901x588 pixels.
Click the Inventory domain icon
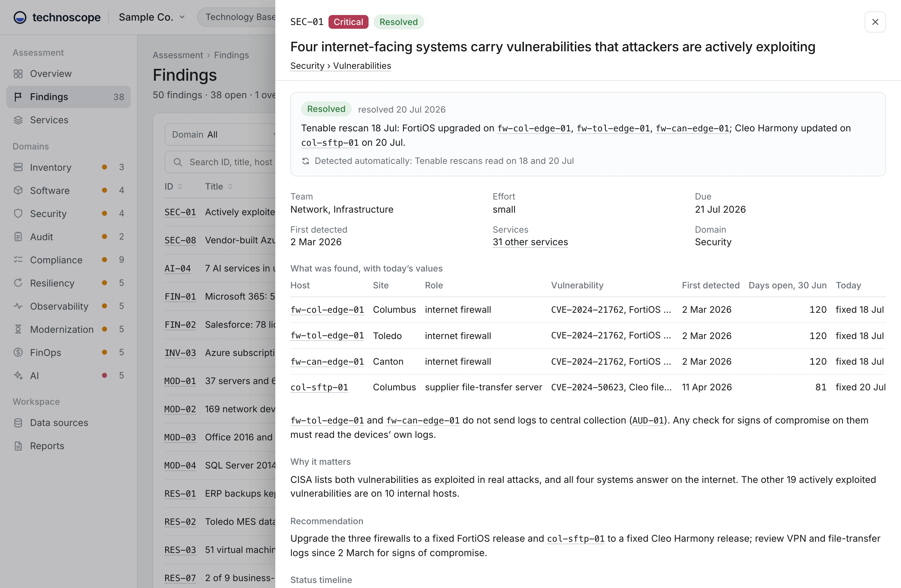[18, 167]
